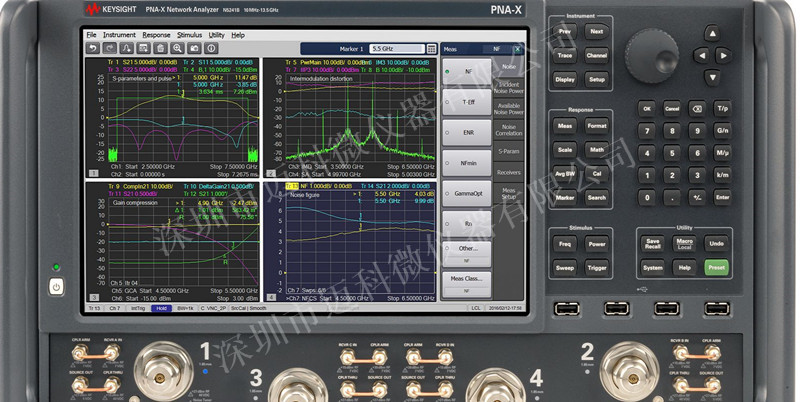800x402 pixels.
Task: Select the GammaOpt measurement softkey
Action: point(467,193)
